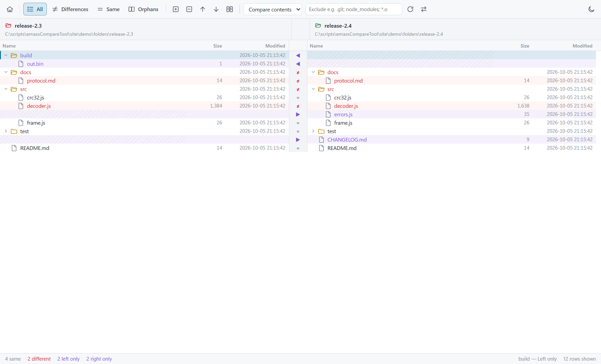Collapse all folders minus icon
This screenshot has height=364, width=601.
pyautogui.click(x=189, y=9)
